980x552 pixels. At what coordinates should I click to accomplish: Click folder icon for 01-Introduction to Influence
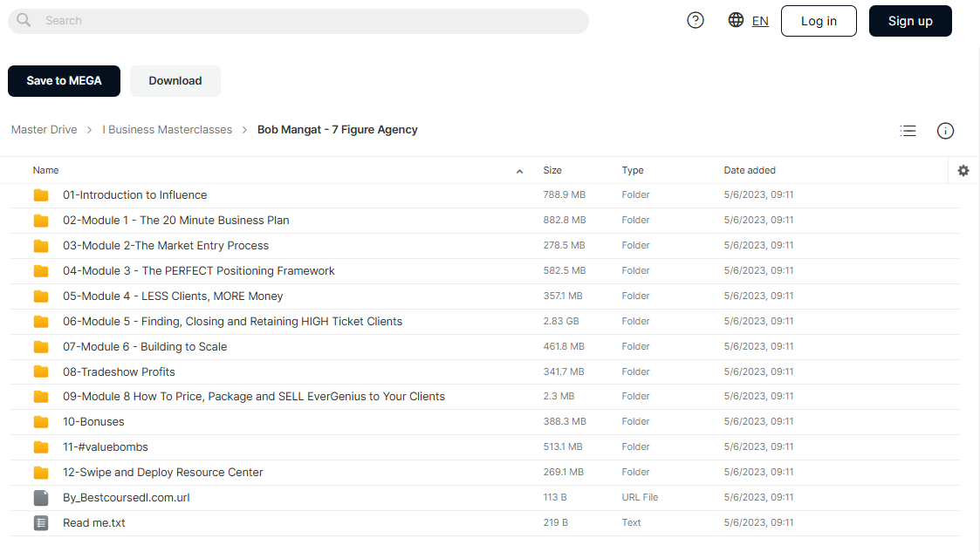[41, 195]
